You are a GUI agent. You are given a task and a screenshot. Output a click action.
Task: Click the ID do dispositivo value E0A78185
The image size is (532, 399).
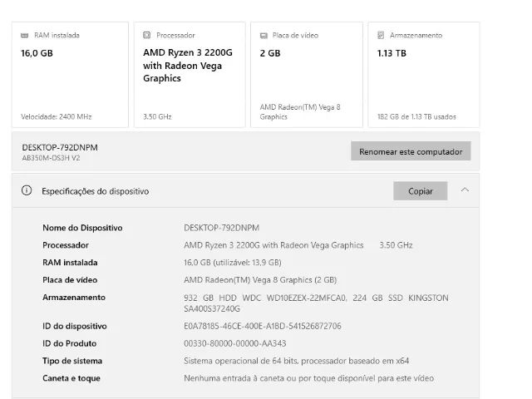(262, 326)
